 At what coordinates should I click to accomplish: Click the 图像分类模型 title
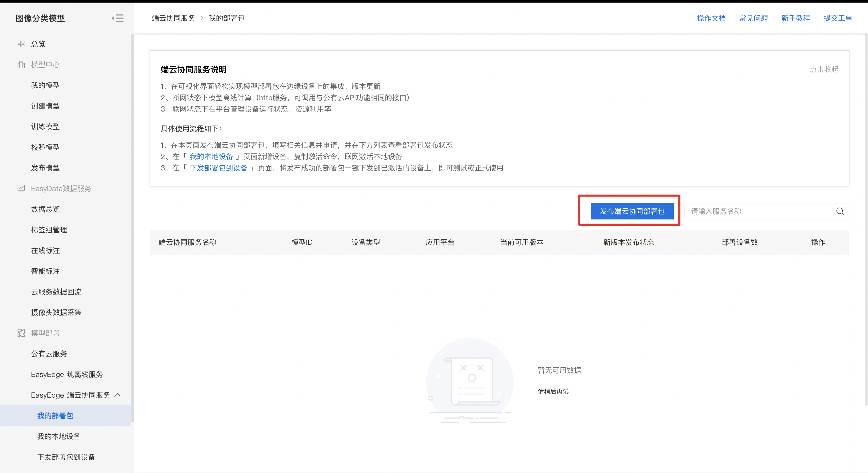pos(40,18)
